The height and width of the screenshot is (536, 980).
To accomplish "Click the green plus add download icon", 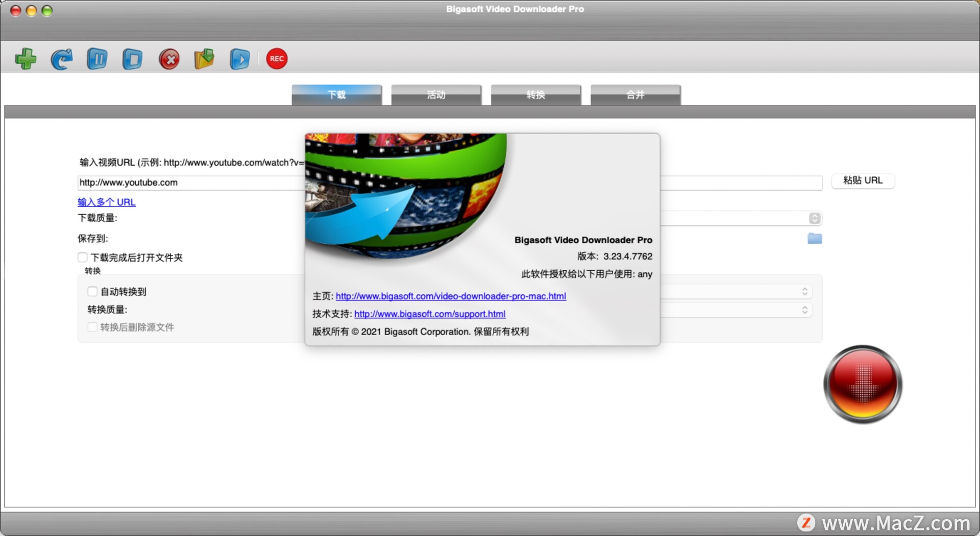I will [26, 59].
